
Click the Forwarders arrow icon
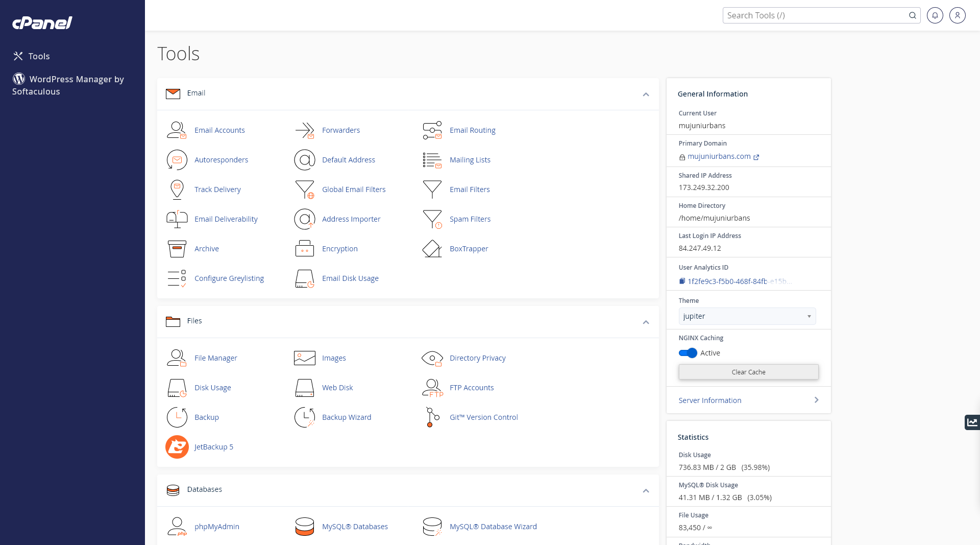pos(304,130)
